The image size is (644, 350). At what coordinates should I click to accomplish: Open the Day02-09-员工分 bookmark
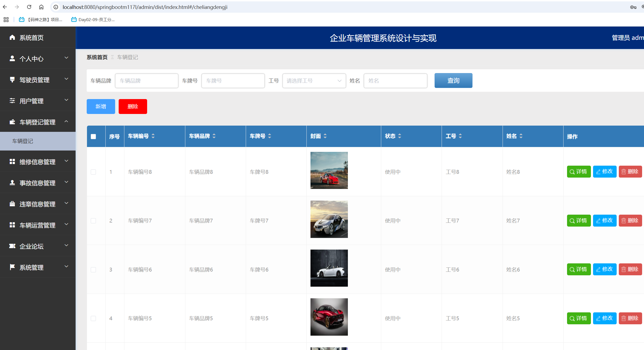click(x=93, y=19)
